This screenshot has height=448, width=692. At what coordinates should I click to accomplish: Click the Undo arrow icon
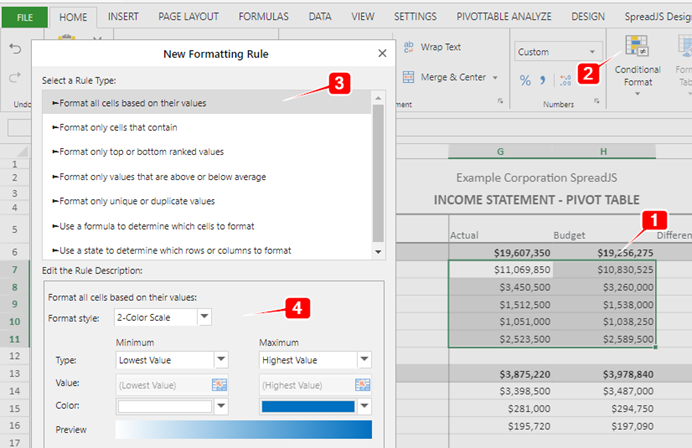pos(15,49)
